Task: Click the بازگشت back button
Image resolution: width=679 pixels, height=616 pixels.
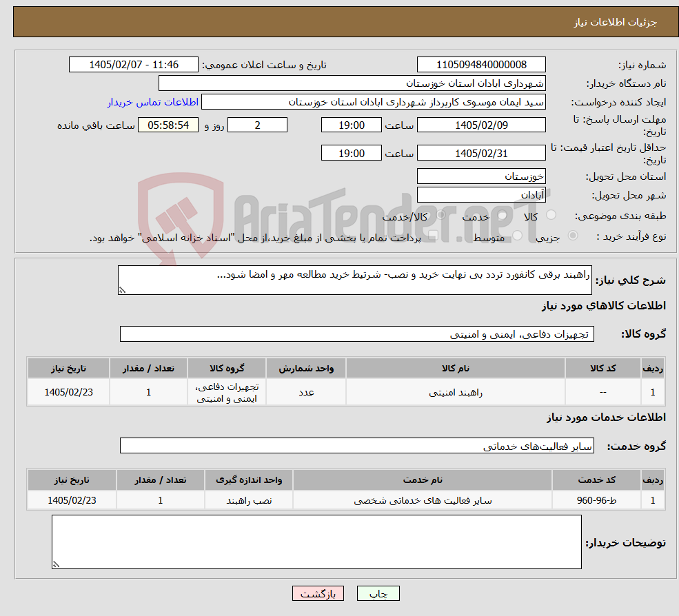Action: [318, 593]
